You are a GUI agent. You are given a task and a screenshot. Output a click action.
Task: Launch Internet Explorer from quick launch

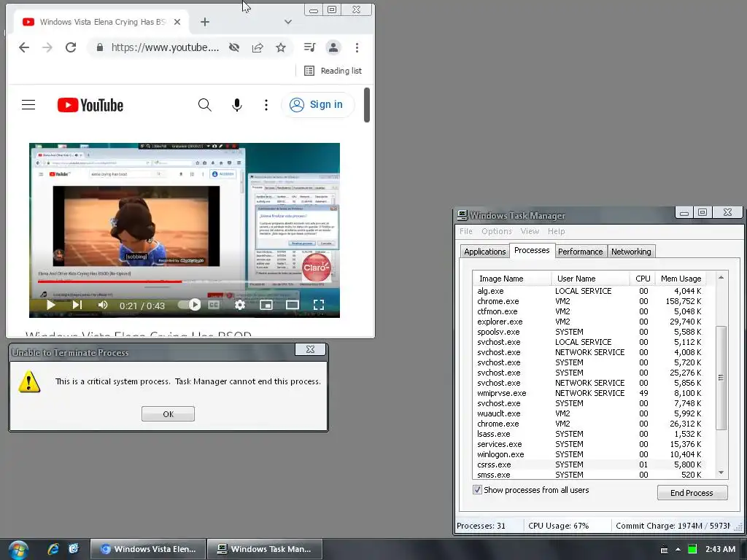[53, 549]
